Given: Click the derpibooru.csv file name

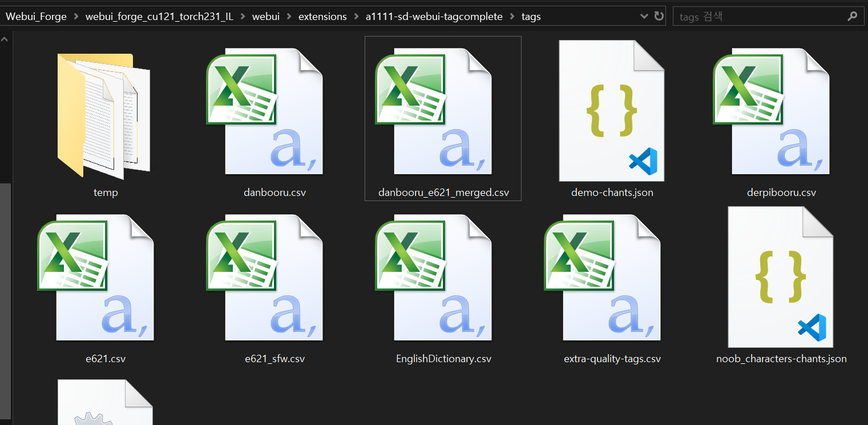Looking at the screenshot, I should 781,193.
